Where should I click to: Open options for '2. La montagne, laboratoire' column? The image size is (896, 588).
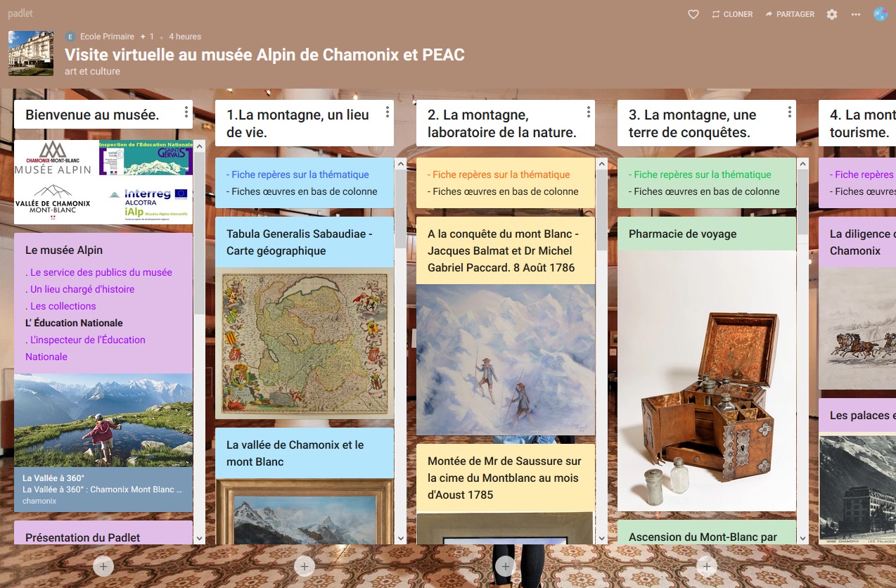(x=589, y=112)
